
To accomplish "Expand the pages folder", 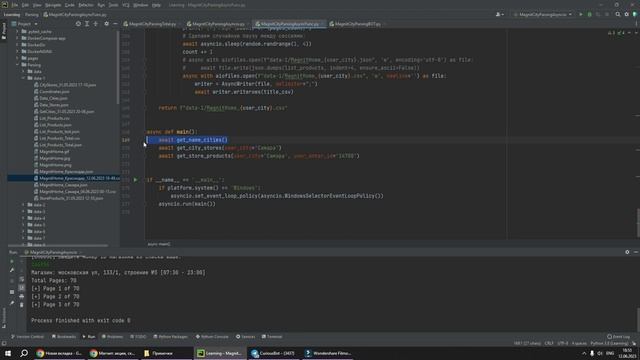I will (x=18, y=58).
